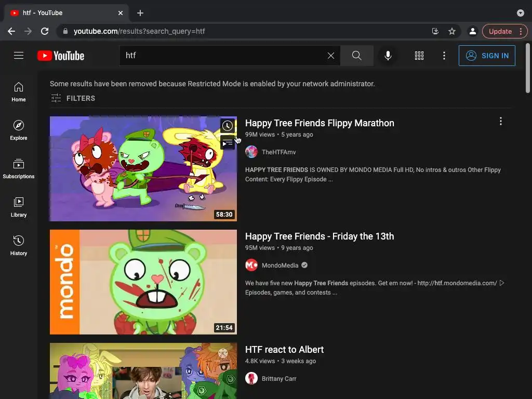The width and height of the screenshot is (532, 399).
Task: Click Brittany Carr channel avatar
Action: pos(251,379)
